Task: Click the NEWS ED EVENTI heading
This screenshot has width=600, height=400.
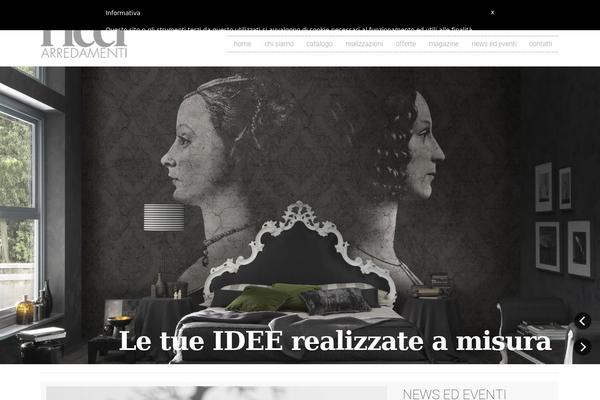Action: coord(454,394)
